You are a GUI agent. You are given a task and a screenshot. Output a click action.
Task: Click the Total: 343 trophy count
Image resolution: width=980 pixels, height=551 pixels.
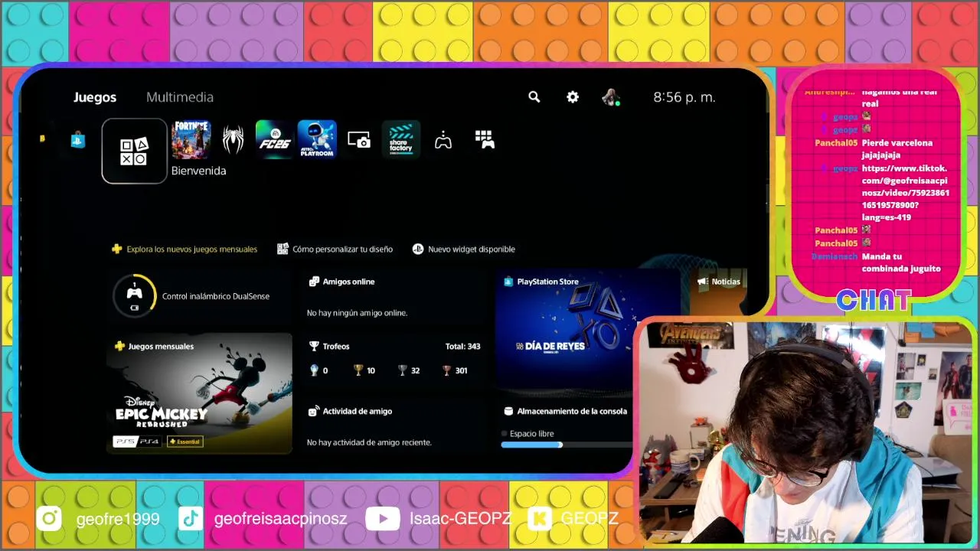(x=463, y=347)
